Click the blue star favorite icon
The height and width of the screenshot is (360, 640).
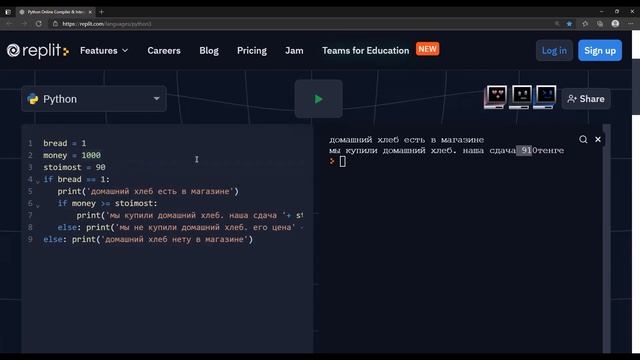pyautogui.click(x=569, y=24)
